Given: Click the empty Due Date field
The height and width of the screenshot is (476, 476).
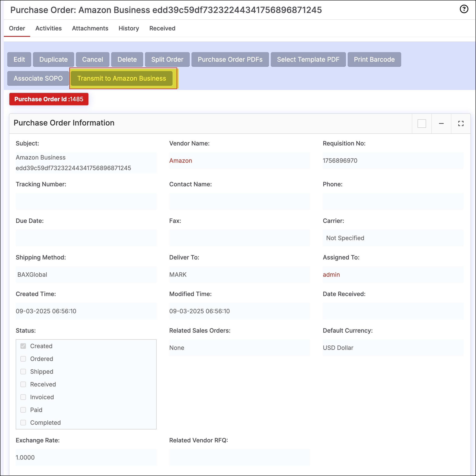Looking at the screenshot, I should tap(86, 238).
